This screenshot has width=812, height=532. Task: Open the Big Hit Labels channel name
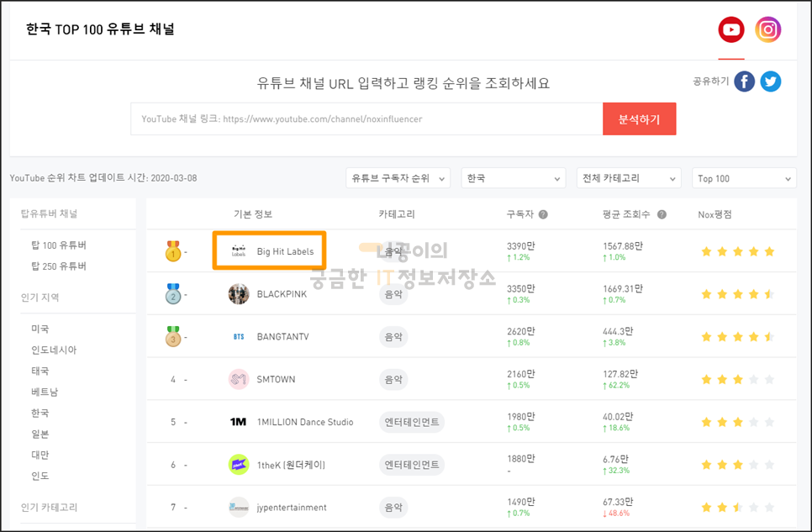[x=285, y=251]
